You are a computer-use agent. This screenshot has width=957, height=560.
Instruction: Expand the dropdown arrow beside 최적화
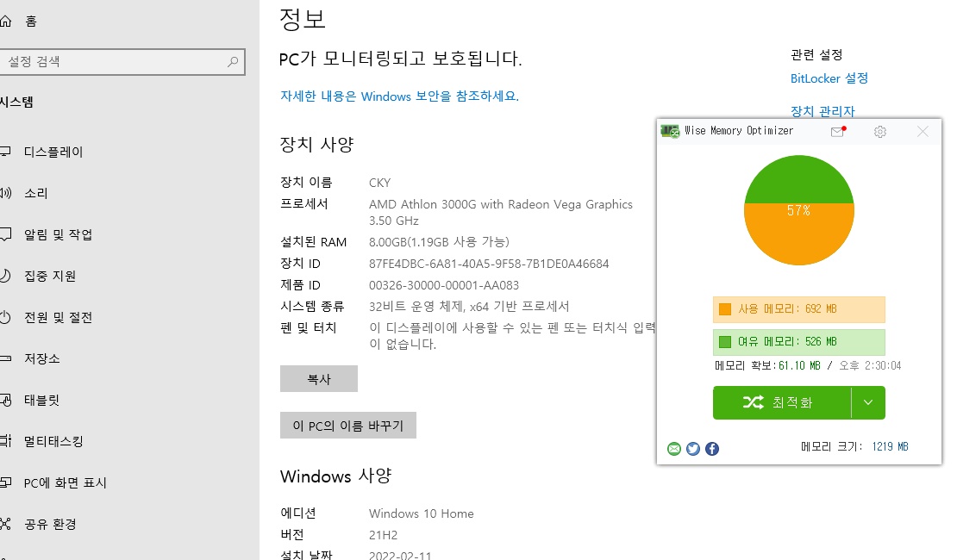[868, 402]
